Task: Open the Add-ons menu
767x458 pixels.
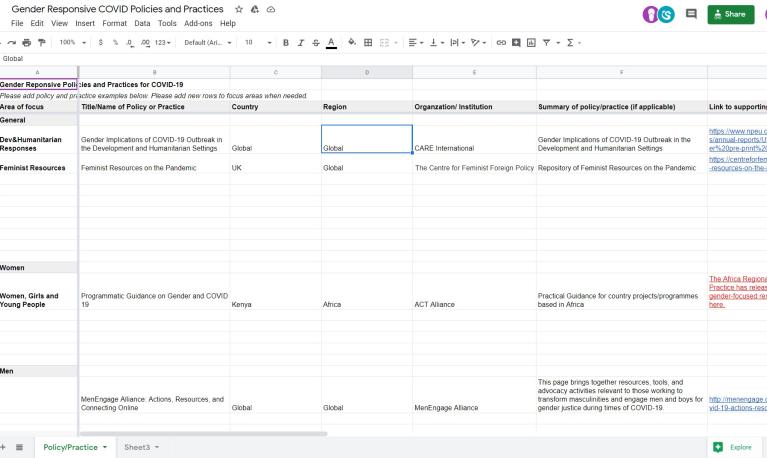Action: pos(198,23)
